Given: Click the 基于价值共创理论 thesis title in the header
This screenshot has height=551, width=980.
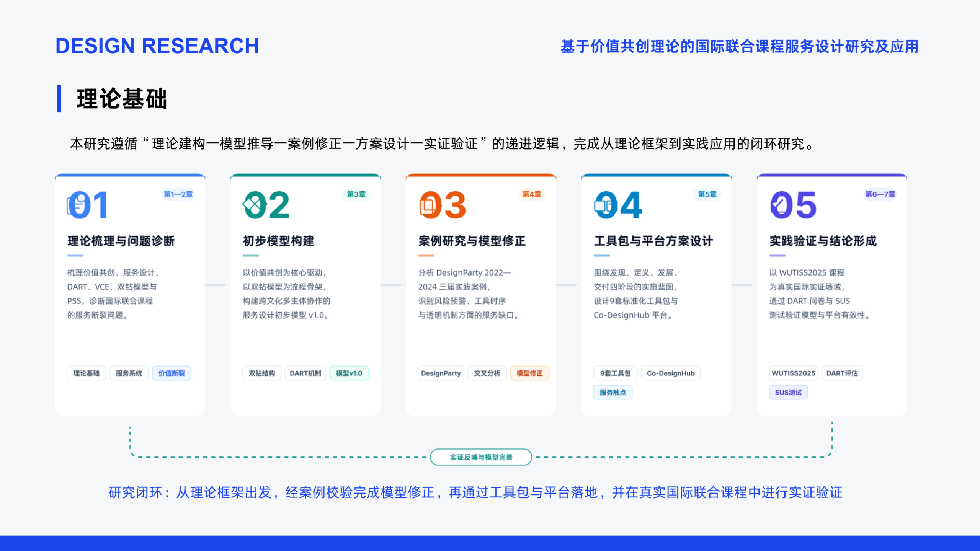Looking at the screenshot, I should click(x=740, y=46).
